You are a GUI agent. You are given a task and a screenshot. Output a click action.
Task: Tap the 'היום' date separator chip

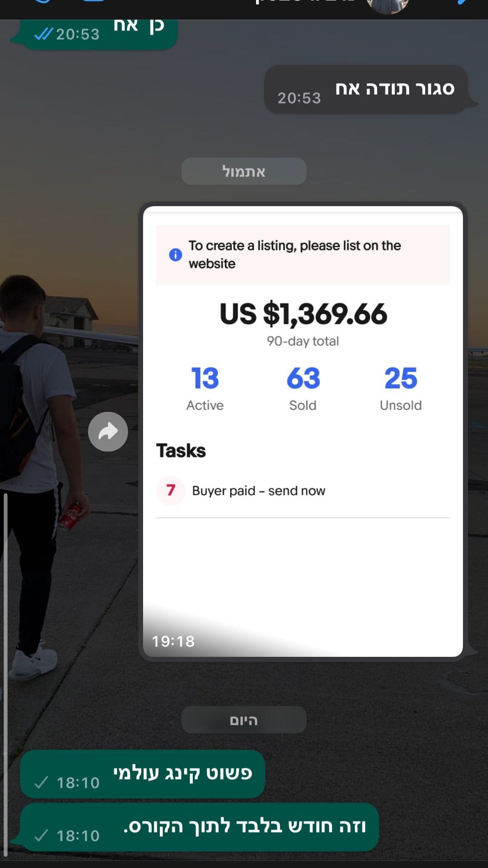(244, 720)
